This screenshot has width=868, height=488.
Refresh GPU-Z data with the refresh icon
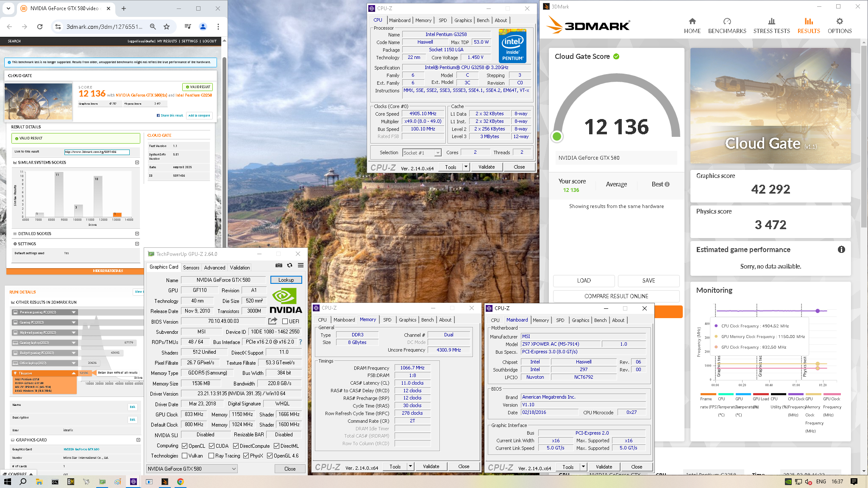pyautogui.click(x=290, y=265)
